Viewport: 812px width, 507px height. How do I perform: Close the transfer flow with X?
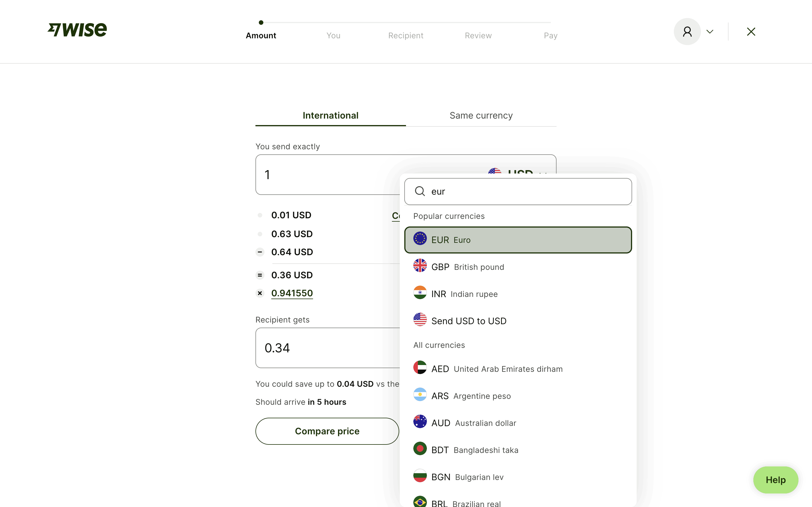751,32
